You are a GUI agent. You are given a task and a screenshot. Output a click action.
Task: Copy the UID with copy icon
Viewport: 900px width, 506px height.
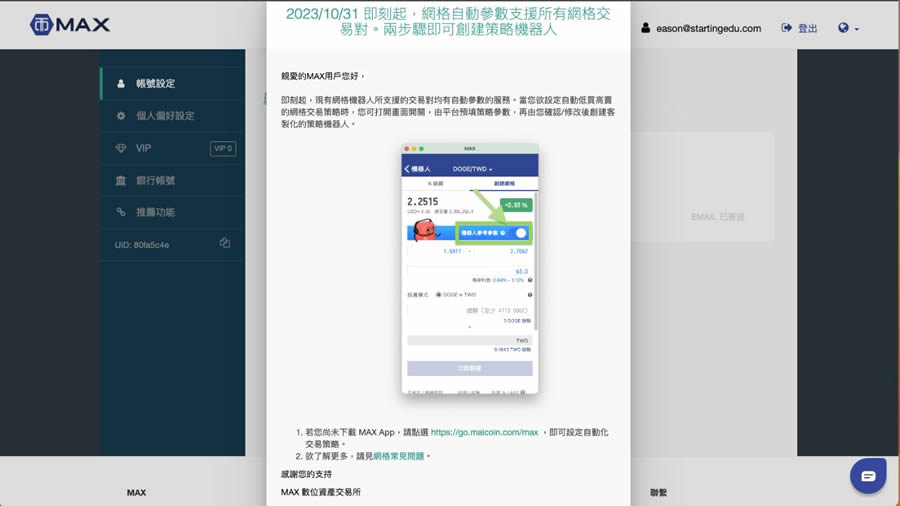click(225, 243)
